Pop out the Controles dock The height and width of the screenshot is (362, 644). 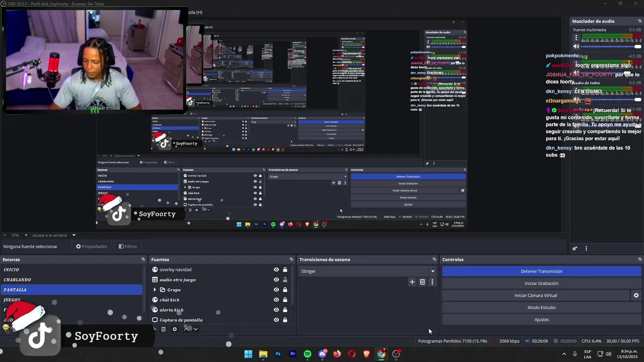[x=640, y=259]
